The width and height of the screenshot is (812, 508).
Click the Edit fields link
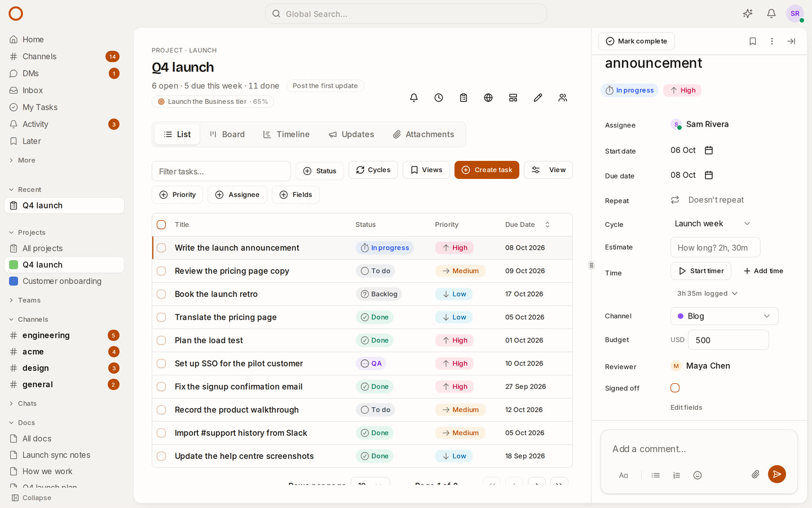(686, 408)
